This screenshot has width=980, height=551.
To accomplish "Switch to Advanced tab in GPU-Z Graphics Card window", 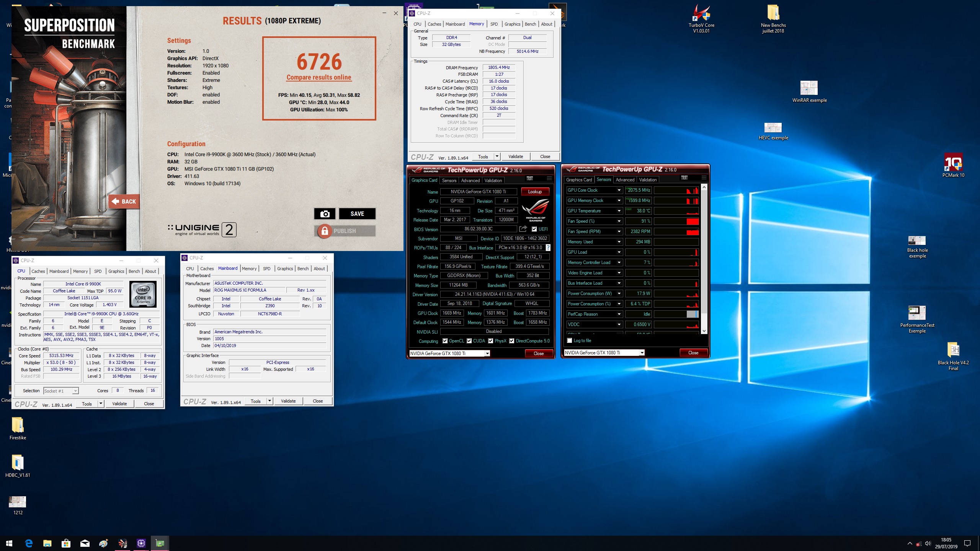I will (470, 180).
